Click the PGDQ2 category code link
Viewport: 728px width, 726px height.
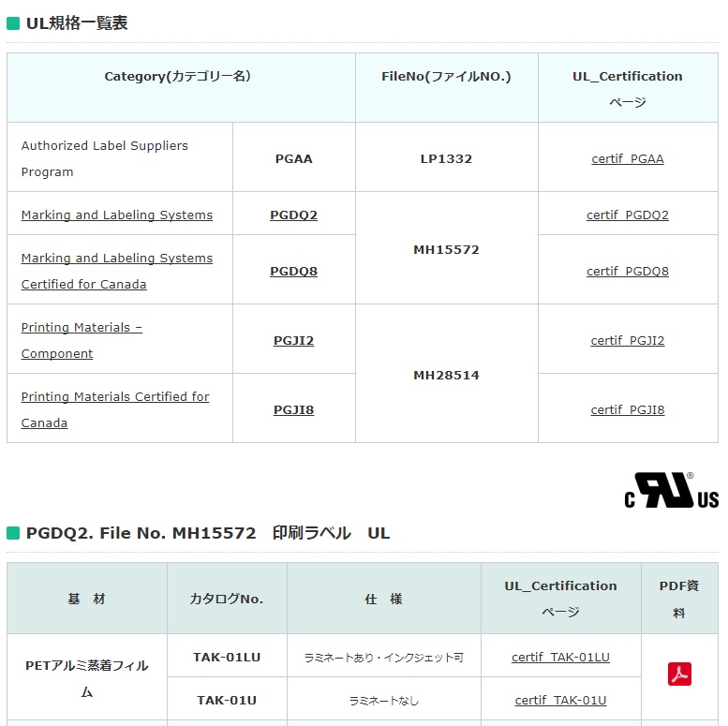[x=293, y=215]
